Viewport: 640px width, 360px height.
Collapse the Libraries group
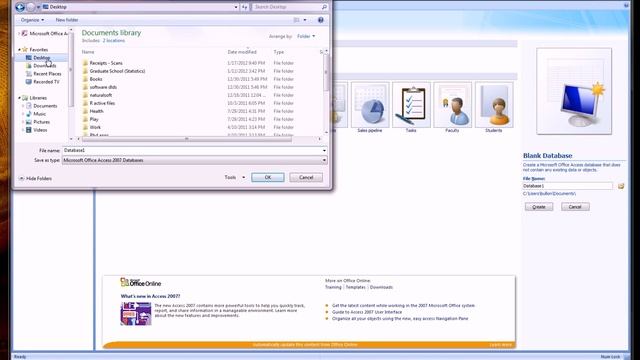[x=19, y=98]
